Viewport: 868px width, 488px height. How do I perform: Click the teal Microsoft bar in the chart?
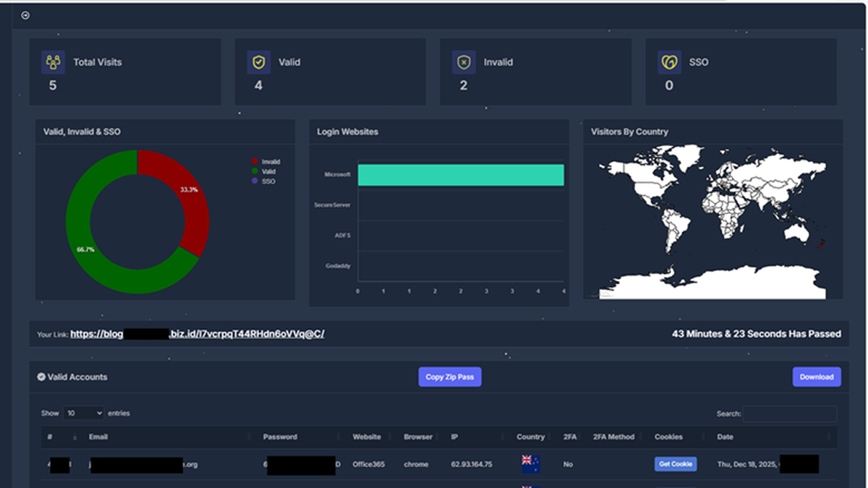461,174
